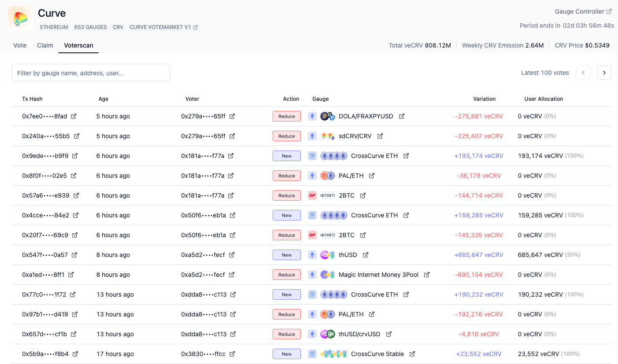Select the Voterscan tab

(x=78, y=45)
